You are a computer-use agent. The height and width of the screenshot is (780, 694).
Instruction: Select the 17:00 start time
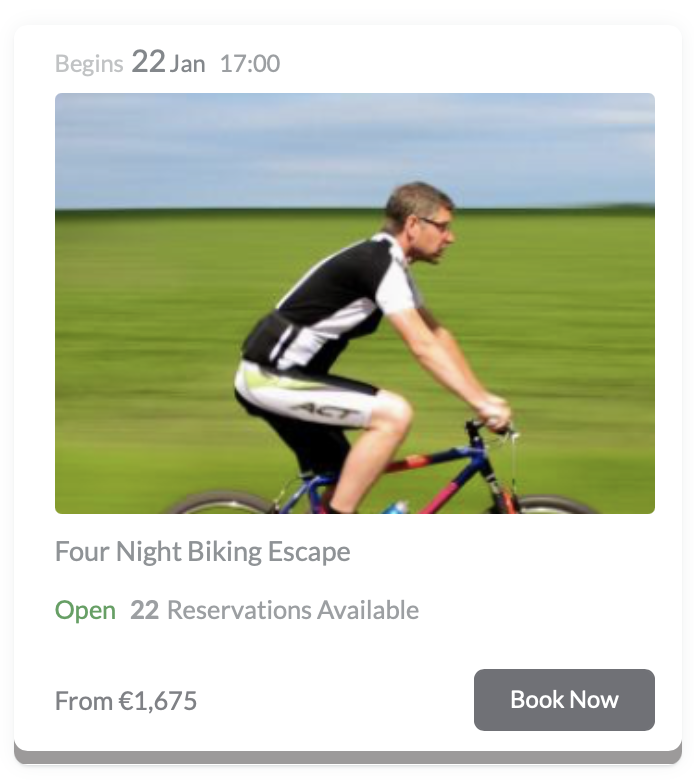250,64
